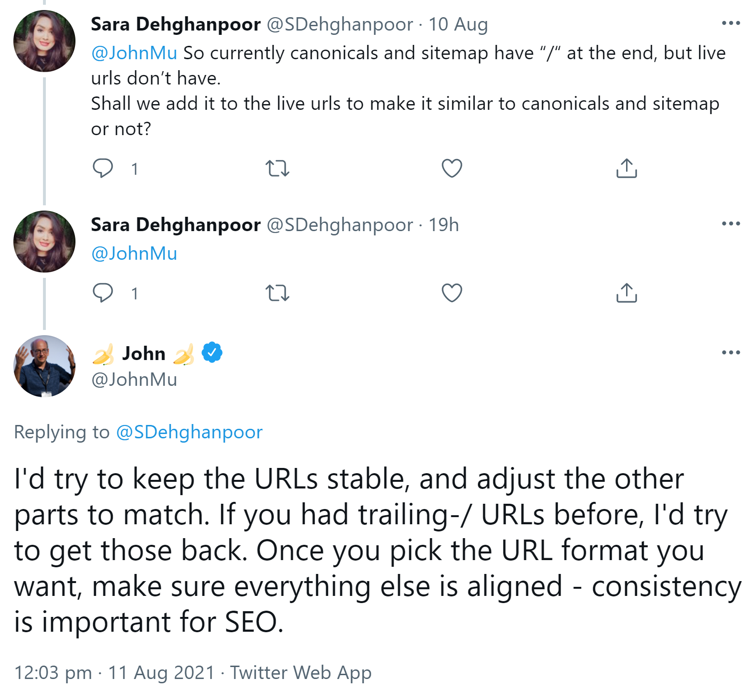
Task: Open John's profile avatar photo
Action: (x=44, y=365)
